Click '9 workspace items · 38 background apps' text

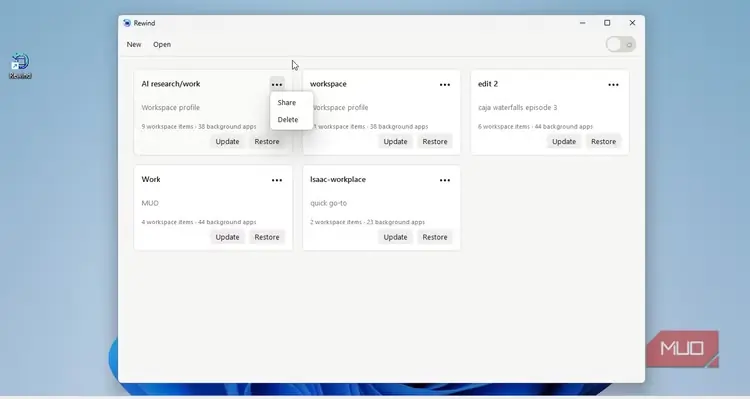199,127
